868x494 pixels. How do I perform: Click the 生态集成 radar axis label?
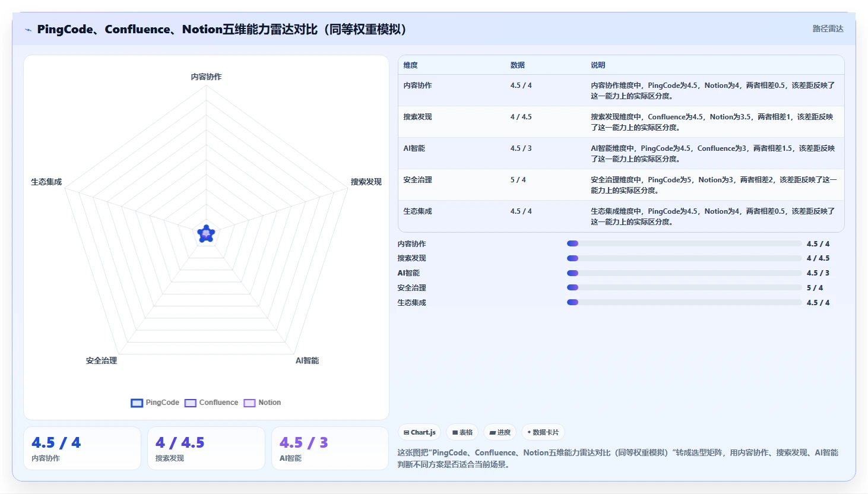click(x=46, y=182)
